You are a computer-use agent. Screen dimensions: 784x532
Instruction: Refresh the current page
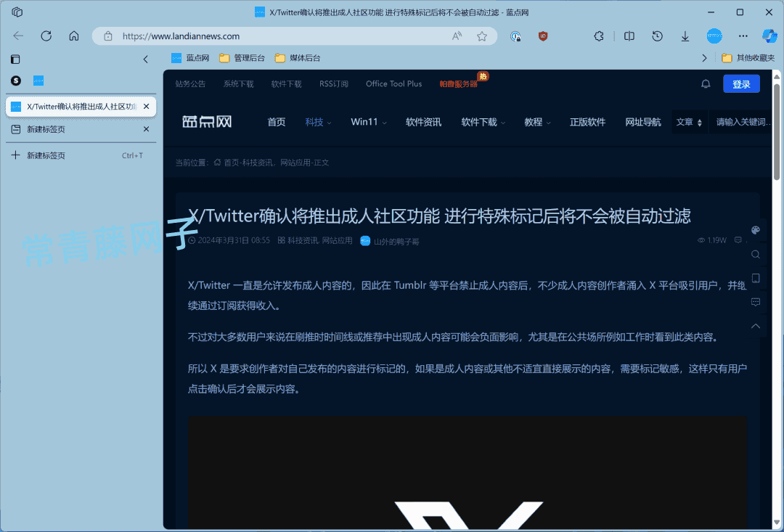point(46,36)
